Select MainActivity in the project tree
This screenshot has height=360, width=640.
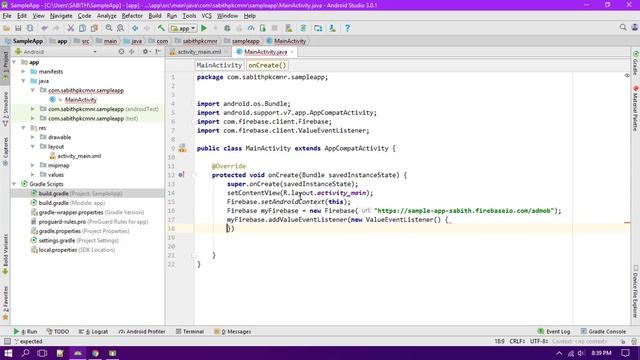[80, 100]
